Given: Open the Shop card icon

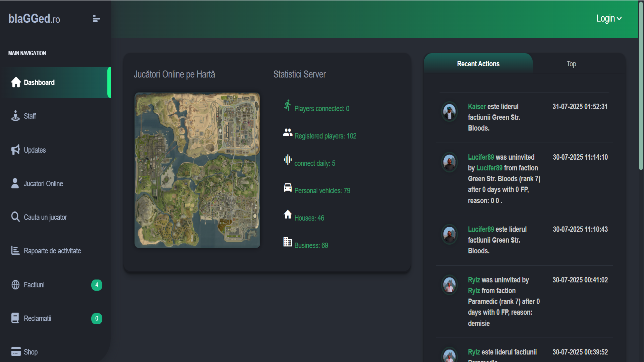Looking at the screenshot, I should 16,352.
